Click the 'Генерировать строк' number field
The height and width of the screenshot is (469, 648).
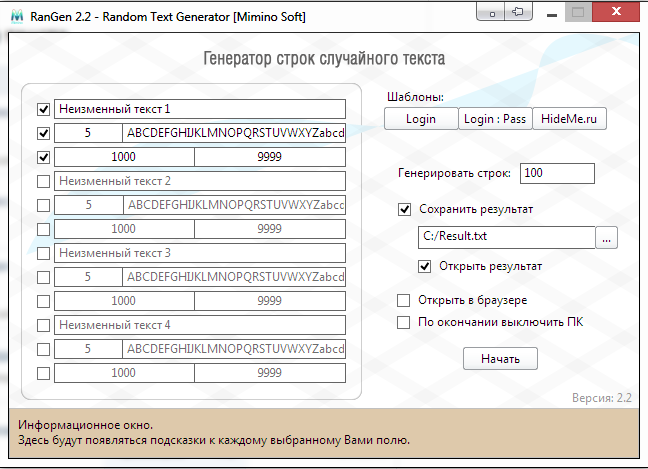point(557,173)
